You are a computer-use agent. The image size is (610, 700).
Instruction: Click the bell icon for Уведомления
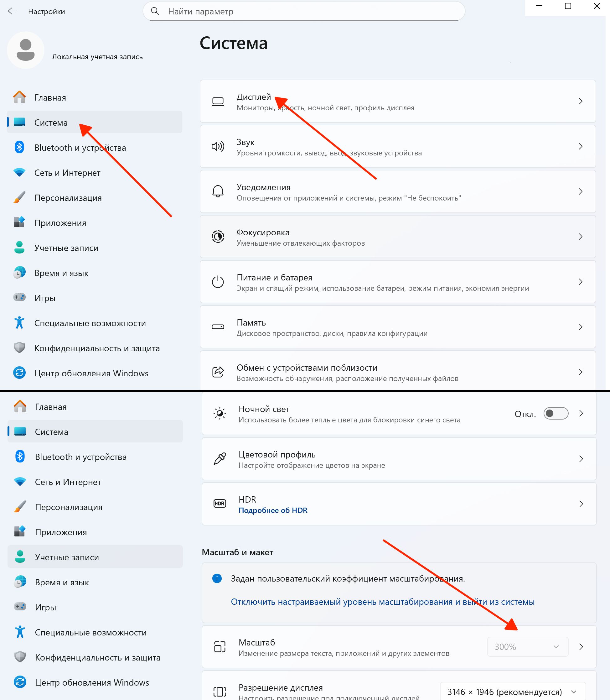(x=218, y=191)
